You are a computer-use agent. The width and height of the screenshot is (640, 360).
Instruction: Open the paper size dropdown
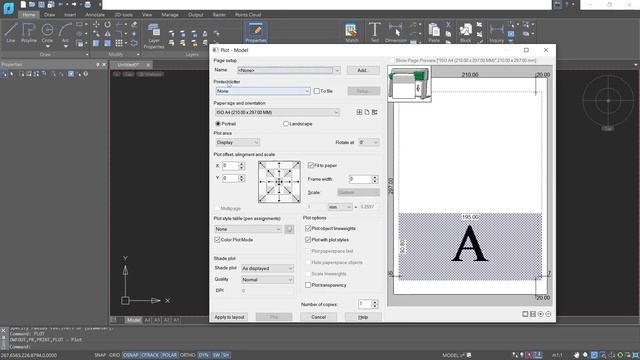pyautogui.click(x=277, y=112)
